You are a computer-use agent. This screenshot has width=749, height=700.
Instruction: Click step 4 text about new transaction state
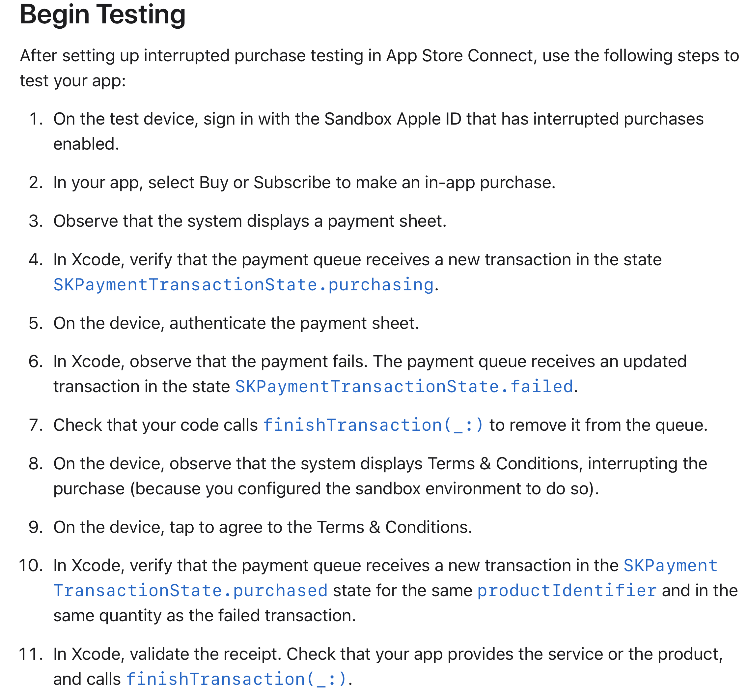[357, 260]
